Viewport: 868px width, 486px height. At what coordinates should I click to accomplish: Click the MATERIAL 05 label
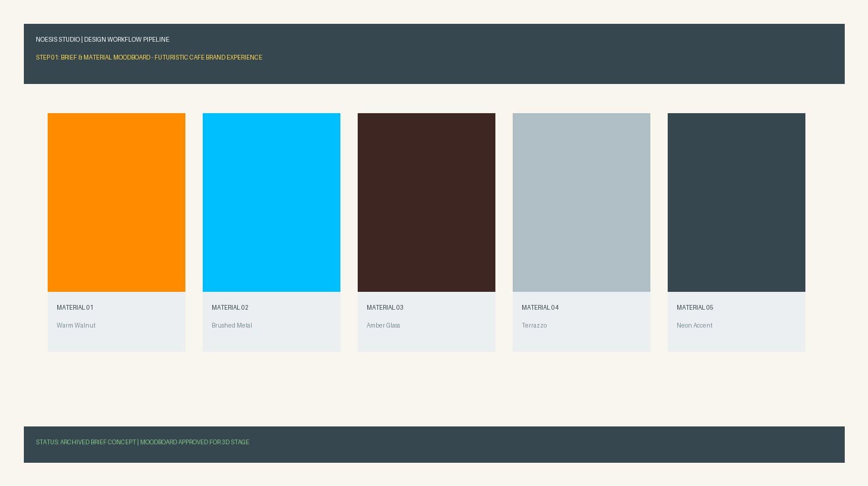coord(695,307)
